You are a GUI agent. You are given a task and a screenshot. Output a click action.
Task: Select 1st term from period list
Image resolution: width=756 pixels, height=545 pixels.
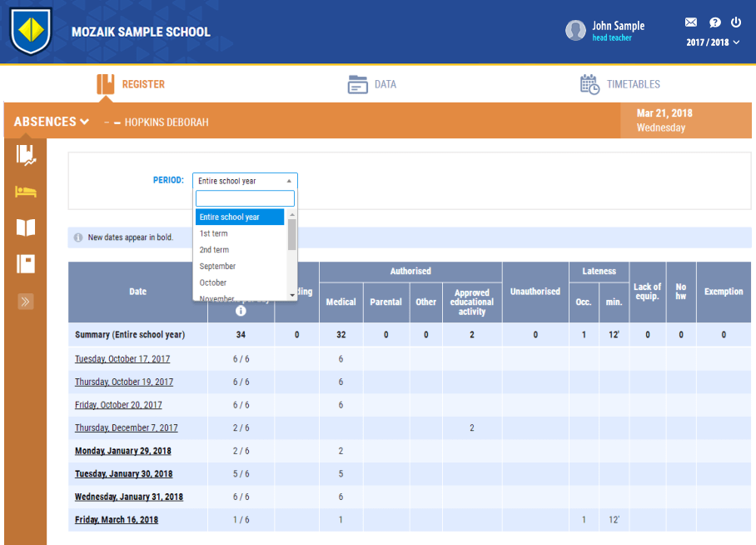tap(214, 233)
